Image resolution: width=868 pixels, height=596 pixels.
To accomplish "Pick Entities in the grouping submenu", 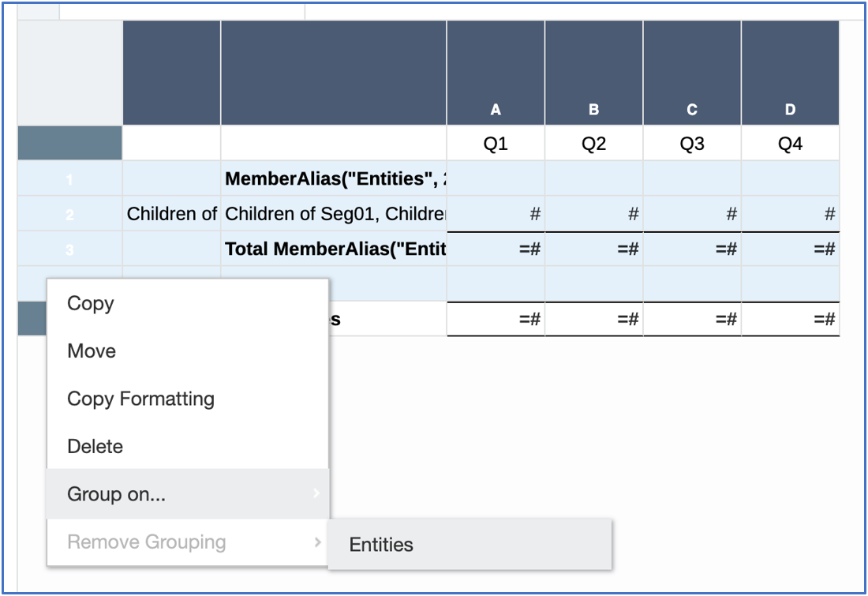I will click(x=381, y=545).
